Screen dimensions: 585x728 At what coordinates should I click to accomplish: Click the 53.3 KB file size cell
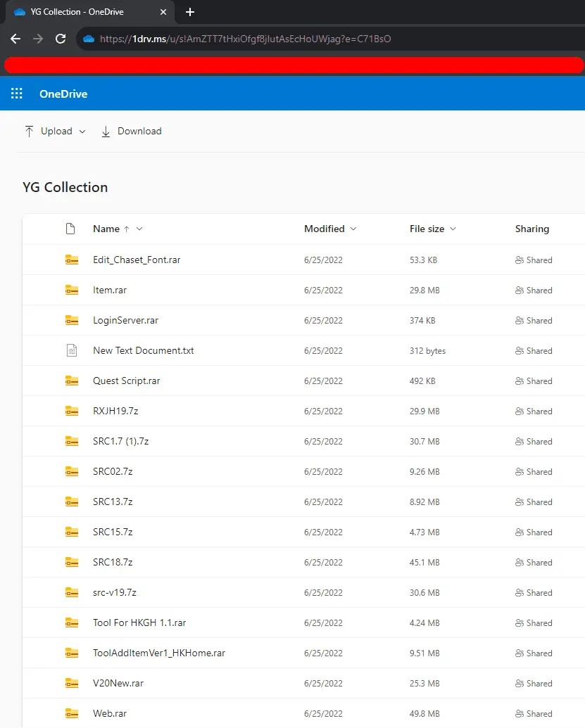tap(423, 260)
